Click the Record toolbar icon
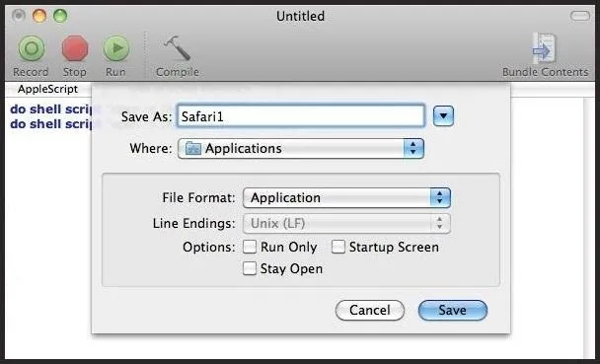600x364 pixels. (x=32, y=48)
